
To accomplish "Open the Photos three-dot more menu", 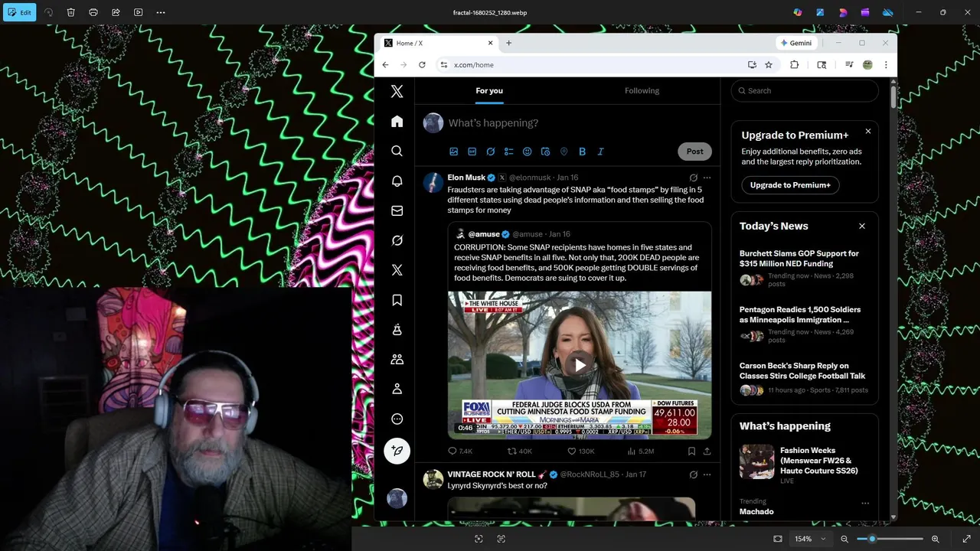I will point(161,12).
